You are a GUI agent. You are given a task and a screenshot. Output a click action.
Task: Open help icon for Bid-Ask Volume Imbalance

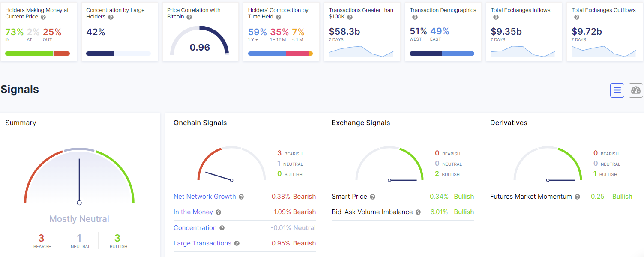pos(418,212)
